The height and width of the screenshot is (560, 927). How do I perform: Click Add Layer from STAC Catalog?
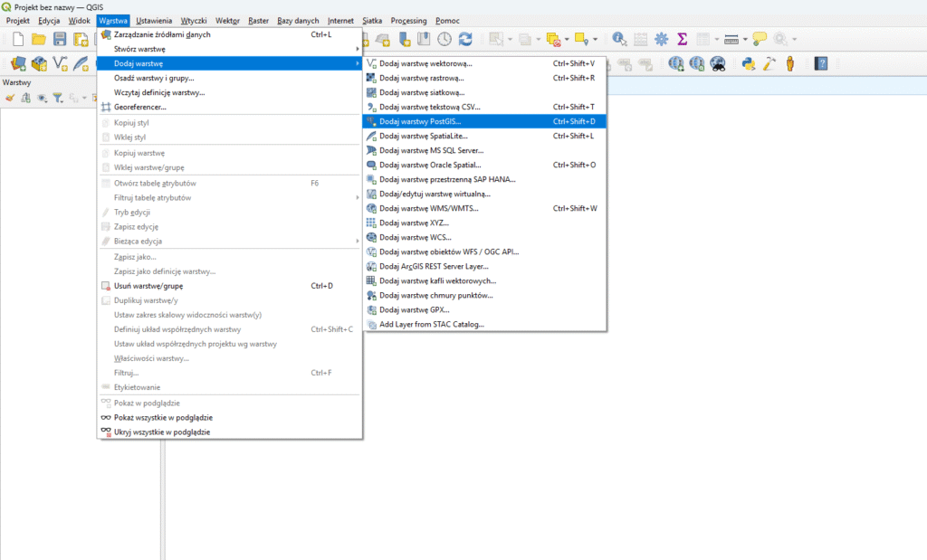[432, 324]
